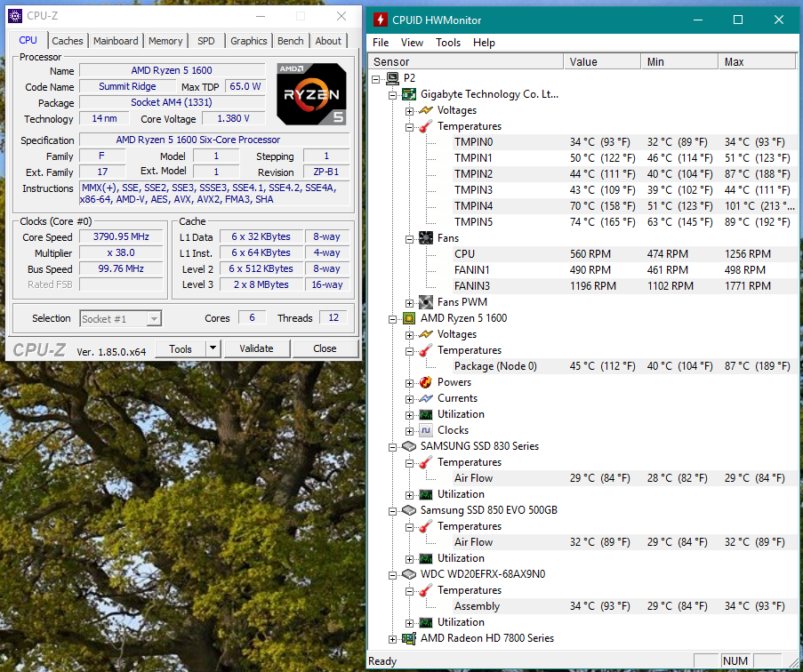Open the Tools dropdown arrow in CPU-Z

(211, 348)
